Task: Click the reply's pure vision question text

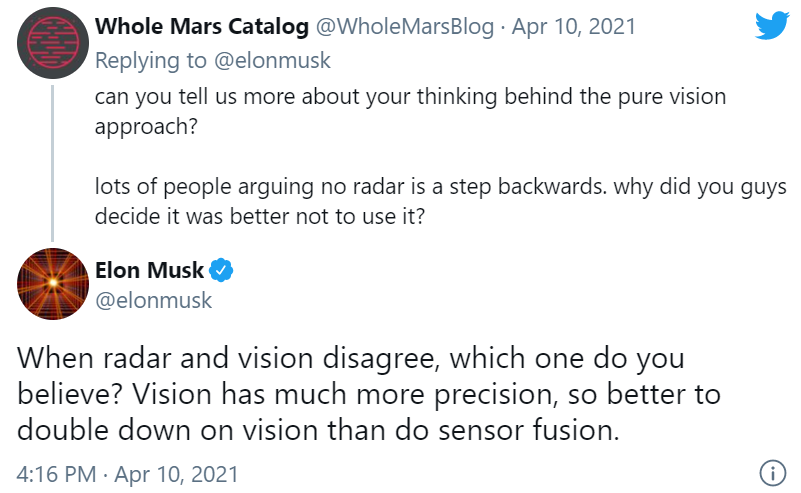Action: coord(410,111)
